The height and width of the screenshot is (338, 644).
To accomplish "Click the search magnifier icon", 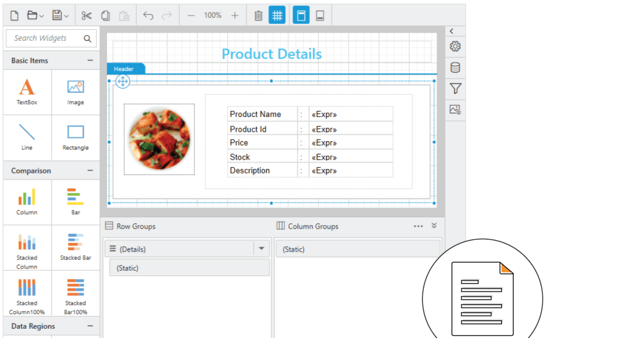I will click(87, 38).
